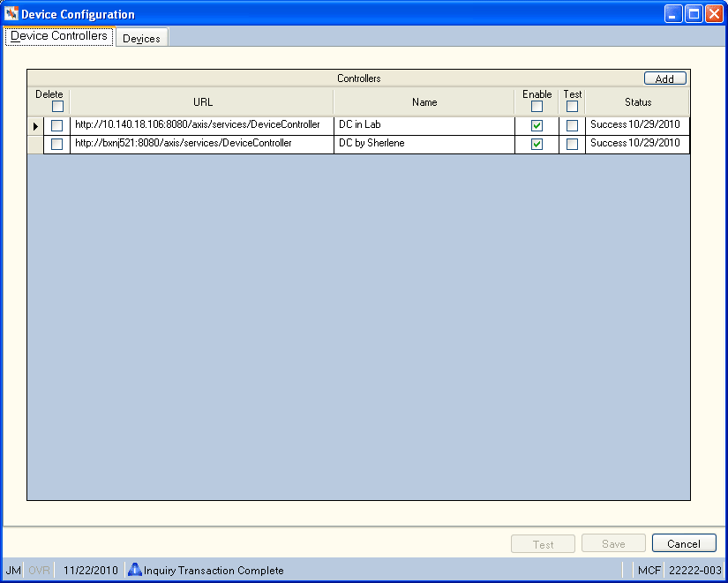This screenshot has height=583, width=728.
Task: Select row using DC in Lab row arrow
Action: click(x=35, y=126)
